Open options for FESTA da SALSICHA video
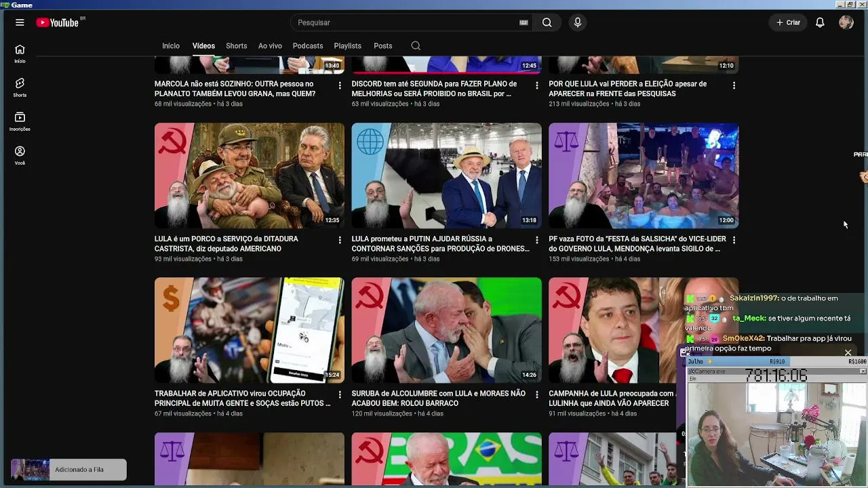 [734, 240]
